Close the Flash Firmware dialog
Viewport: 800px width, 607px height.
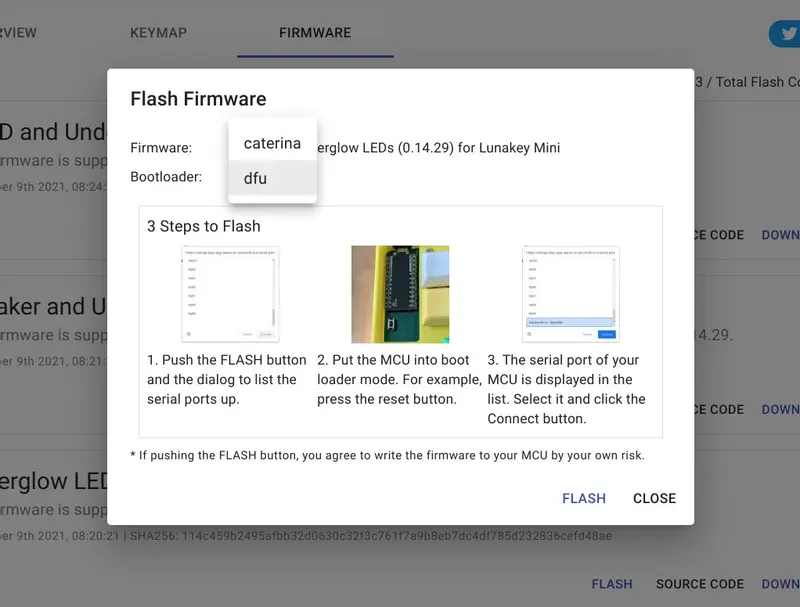tap(654, 498)
